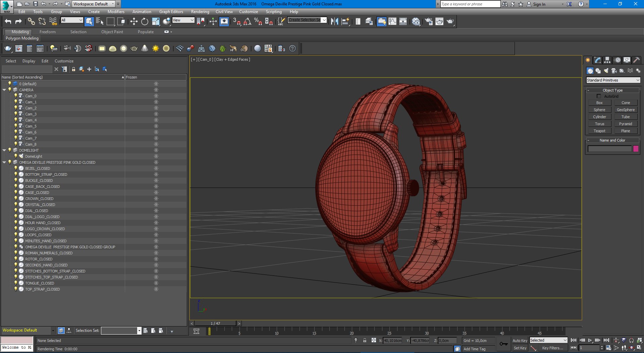Image resolution: width=644 pixels, height=353 pixels.
Task: Open the reference coordinate View dropdown
Action: tap(183, 20)
